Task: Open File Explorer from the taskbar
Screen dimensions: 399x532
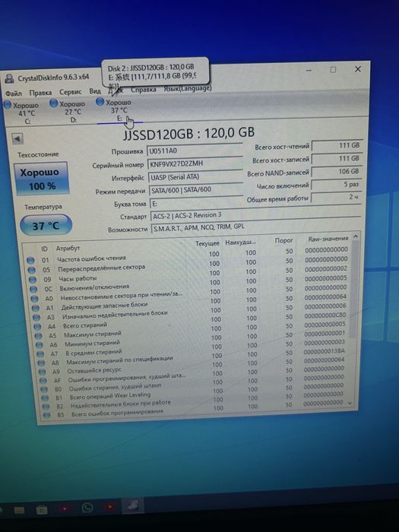Action: pos(19,510)
